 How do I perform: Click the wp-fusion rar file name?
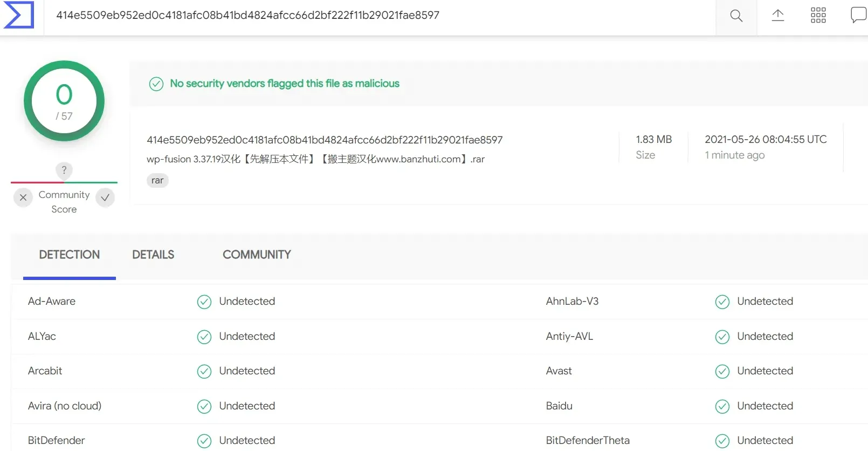pos(315,159)
